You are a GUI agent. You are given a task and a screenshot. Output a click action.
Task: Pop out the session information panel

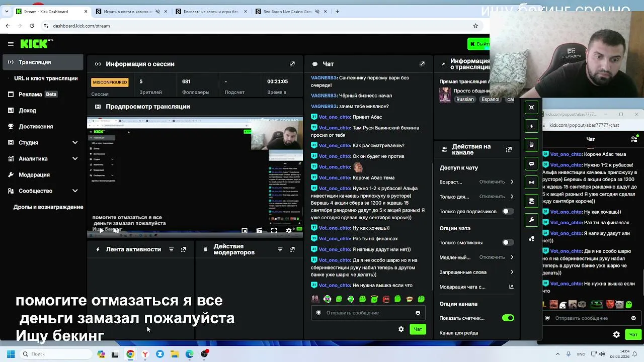pyautogui.click(x=292, y=64)
